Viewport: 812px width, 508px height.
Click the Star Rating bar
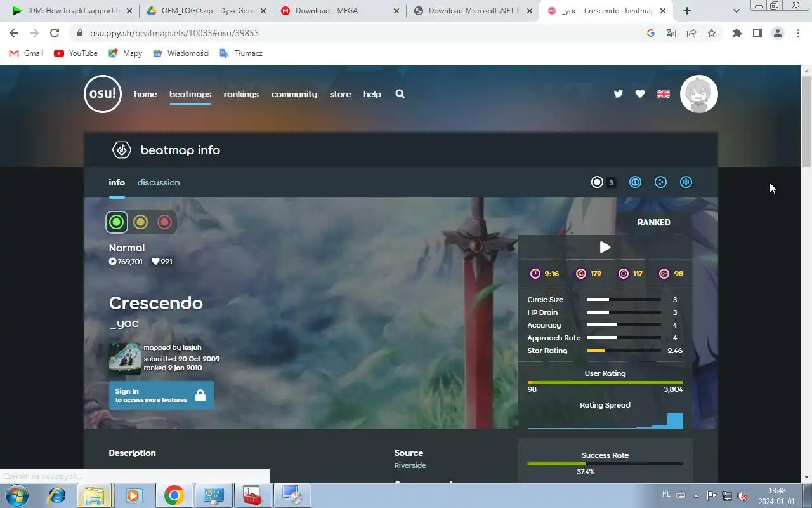(624, 351)
